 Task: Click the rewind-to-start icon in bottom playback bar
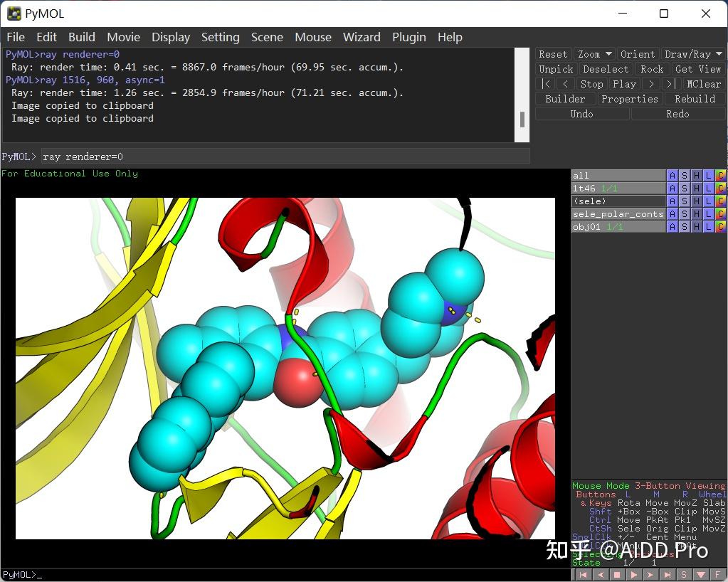[583, 574]
